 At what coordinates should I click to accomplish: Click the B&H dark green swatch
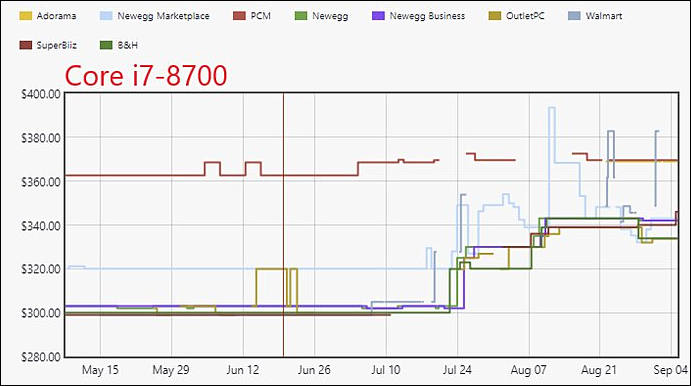click(106, 45)
